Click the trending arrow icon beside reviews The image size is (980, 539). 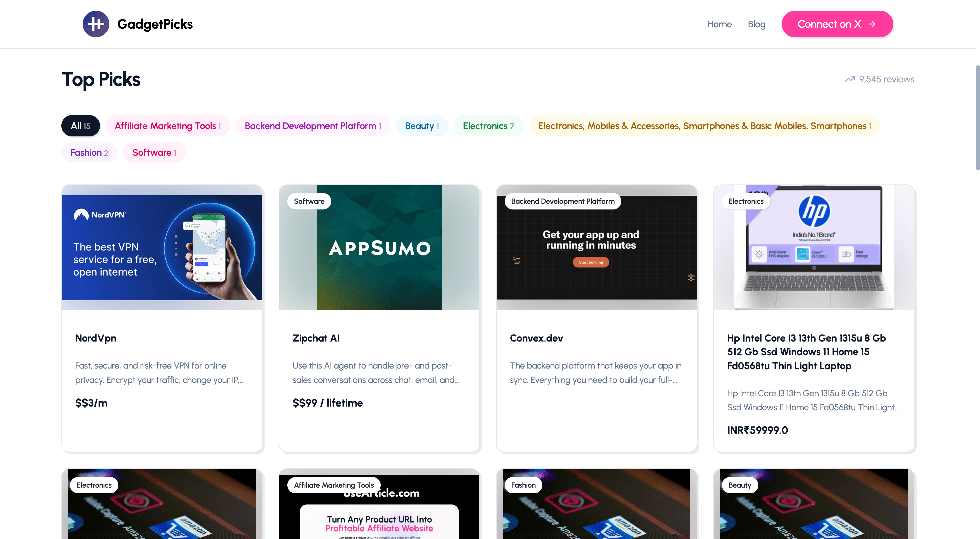click(850, 79)
